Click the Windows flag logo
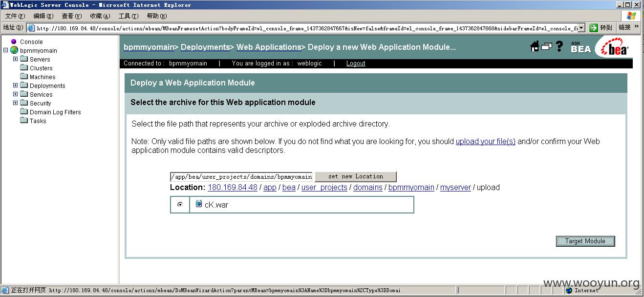Viewport: 644px width, 297px height. click(631, 16)
